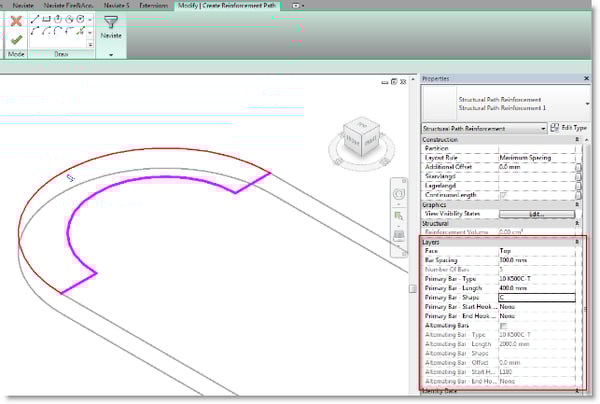Image resolution: width=600 pixels, height=404 pixels.
Task: Minimize the 3D view window
Action: (385, 82)
